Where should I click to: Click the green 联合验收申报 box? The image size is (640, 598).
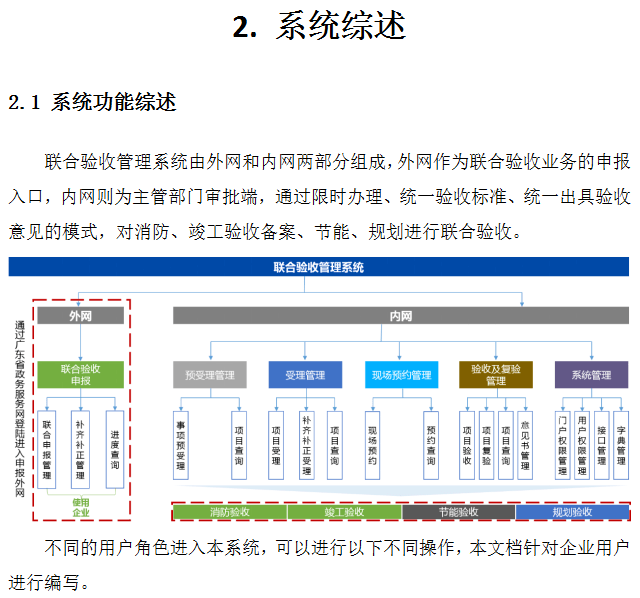pyautogui.click(x=81, y=374)
